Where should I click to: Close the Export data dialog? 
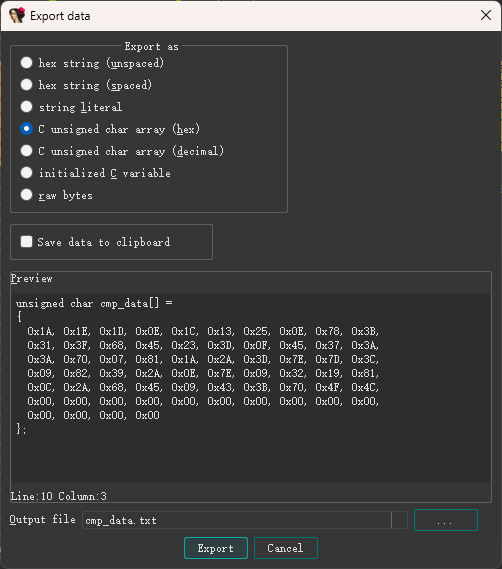pos(486,15)
